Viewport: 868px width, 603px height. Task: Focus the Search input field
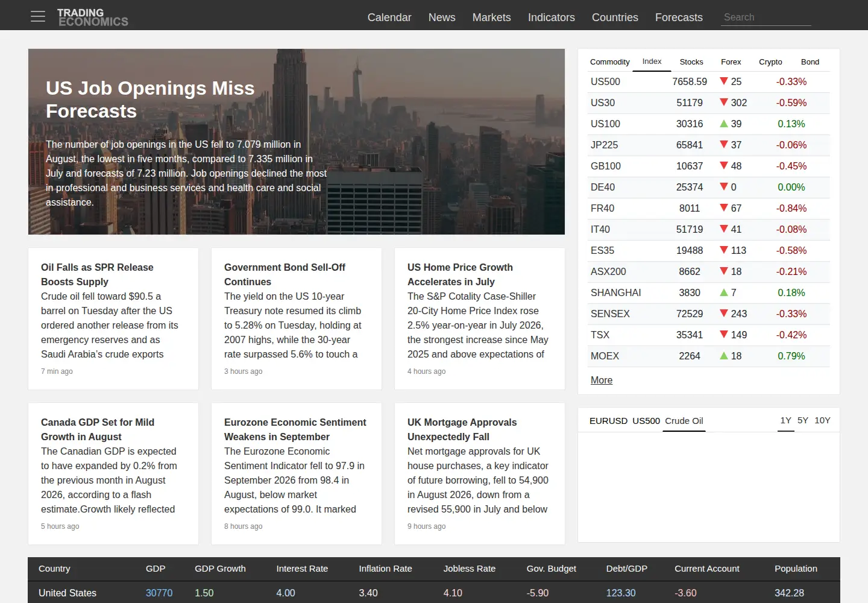[x=766, y=17]
